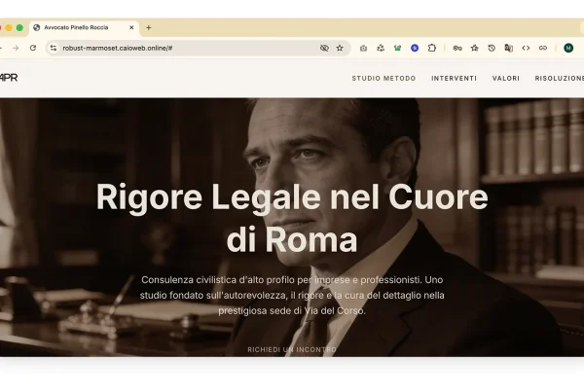The height and width of the screenshot is (392, 584).
Task: Open the RISOLUZIONE nav item
Action: (x=560, y=78)
